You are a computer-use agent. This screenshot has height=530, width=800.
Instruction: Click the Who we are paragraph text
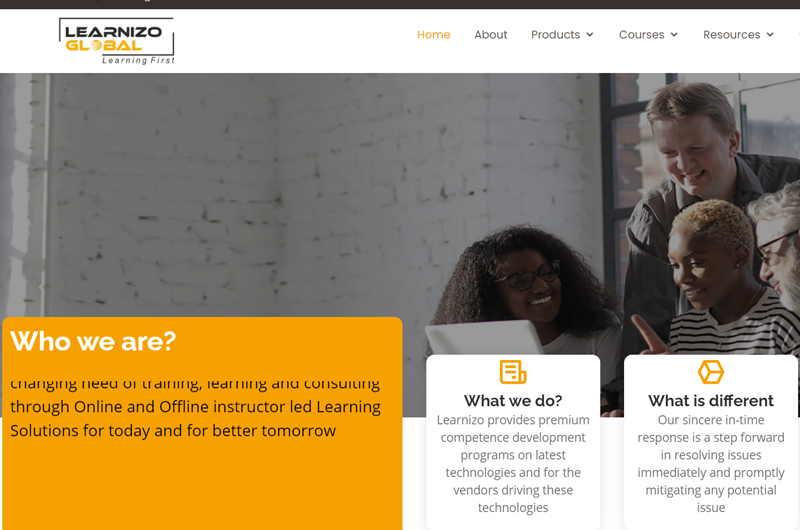tap(195, 408)
